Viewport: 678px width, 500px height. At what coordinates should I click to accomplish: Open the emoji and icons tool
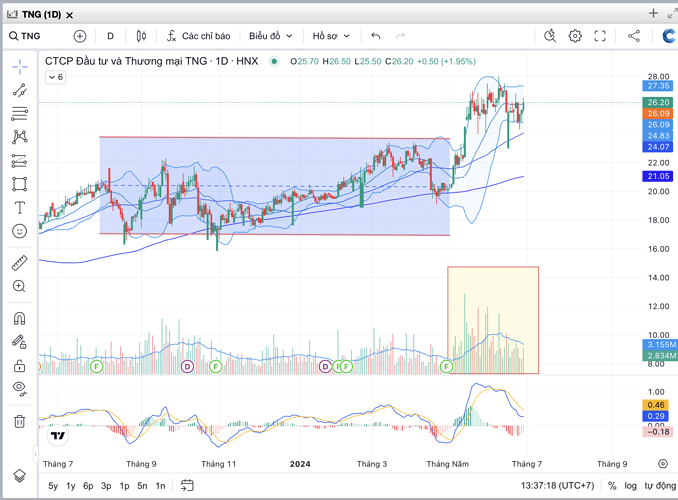click(19, 231)
